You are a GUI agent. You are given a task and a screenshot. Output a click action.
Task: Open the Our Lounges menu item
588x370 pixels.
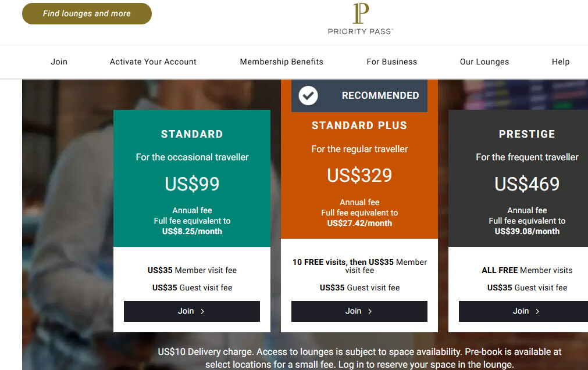click(484, 62)
